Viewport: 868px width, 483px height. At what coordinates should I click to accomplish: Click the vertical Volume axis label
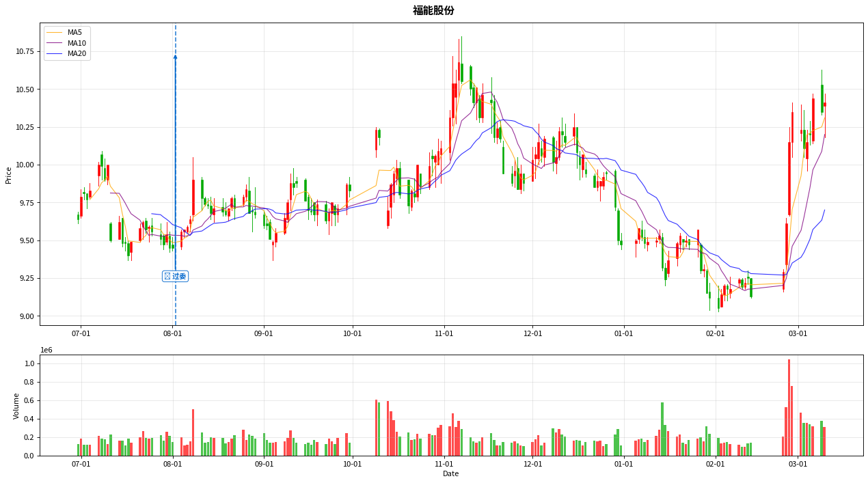[17, 405]
